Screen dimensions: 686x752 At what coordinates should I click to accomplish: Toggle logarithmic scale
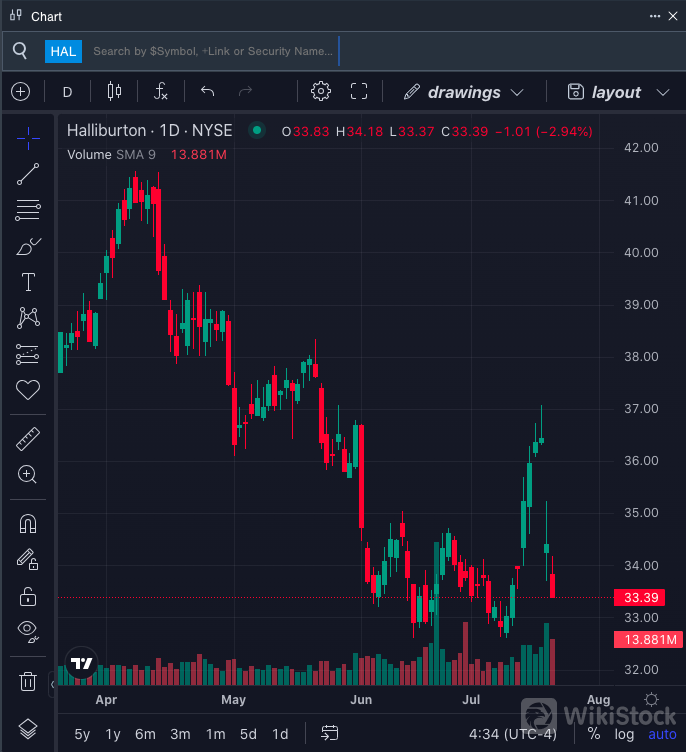(624, 734)
